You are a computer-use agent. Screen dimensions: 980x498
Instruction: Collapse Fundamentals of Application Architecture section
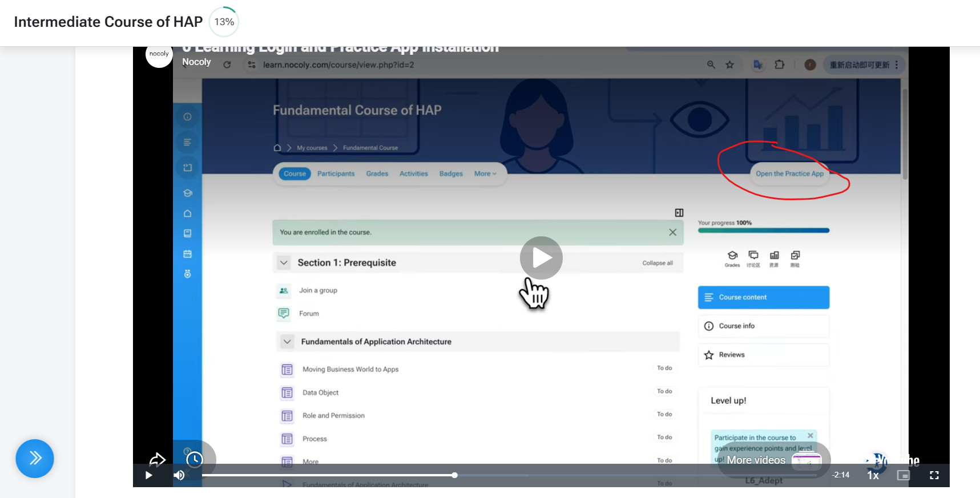[287, 342]
